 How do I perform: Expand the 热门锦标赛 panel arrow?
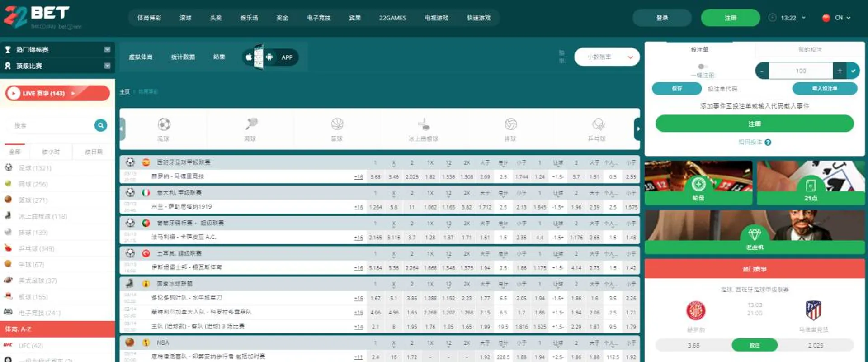coord(107,50)
